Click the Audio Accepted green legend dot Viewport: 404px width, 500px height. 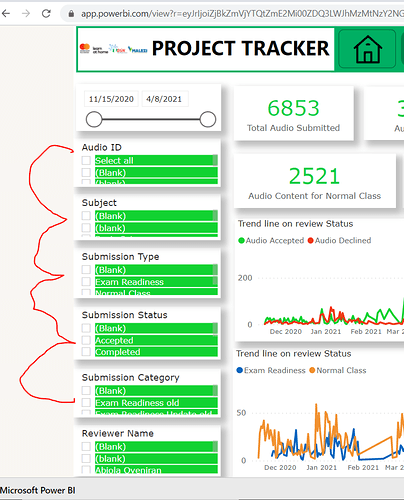[x=241, y=240]
